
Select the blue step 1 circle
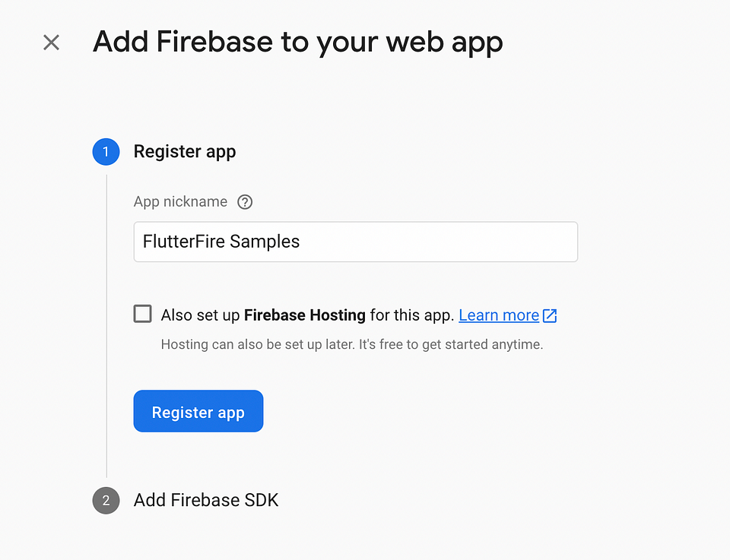pyautogui.click(x=106, y=152)
